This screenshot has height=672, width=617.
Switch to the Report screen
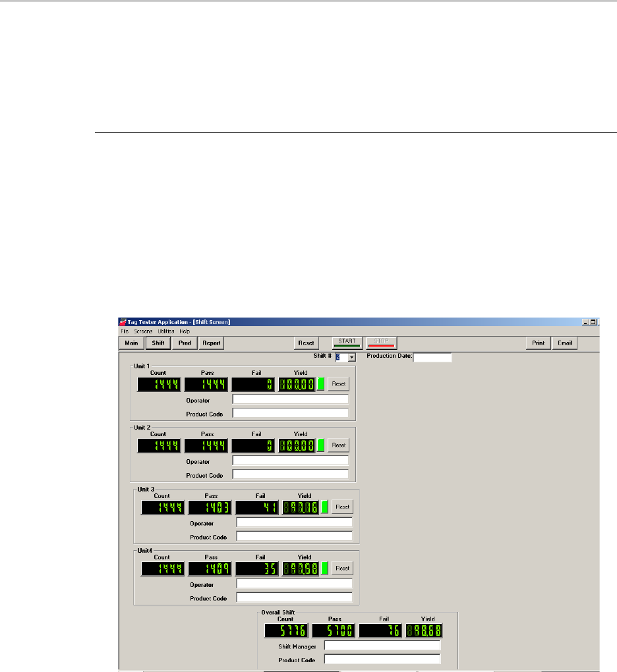(x=212, y=343)
